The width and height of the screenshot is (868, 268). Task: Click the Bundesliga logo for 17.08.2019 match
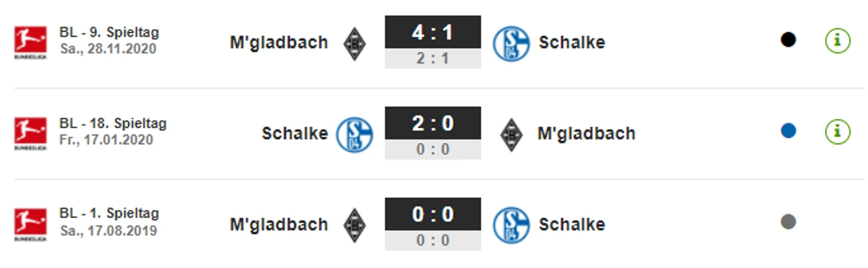(x=30, y=224)
